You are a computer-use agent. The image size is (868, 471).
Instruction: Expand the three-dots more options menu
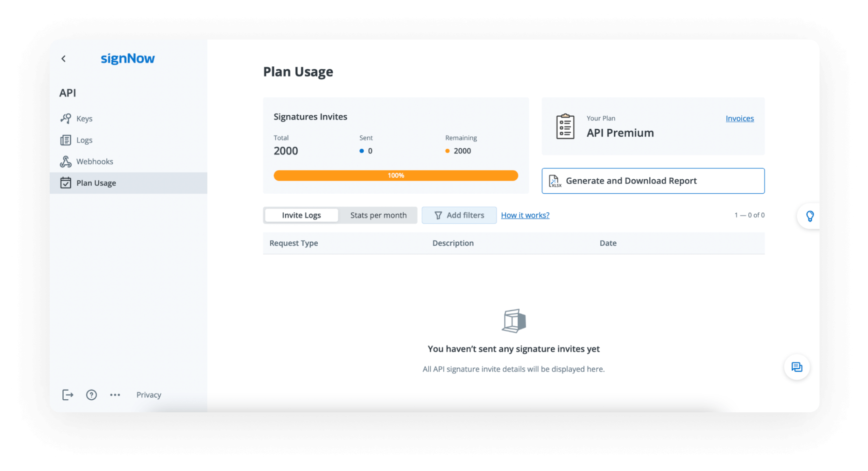(115, 395)
